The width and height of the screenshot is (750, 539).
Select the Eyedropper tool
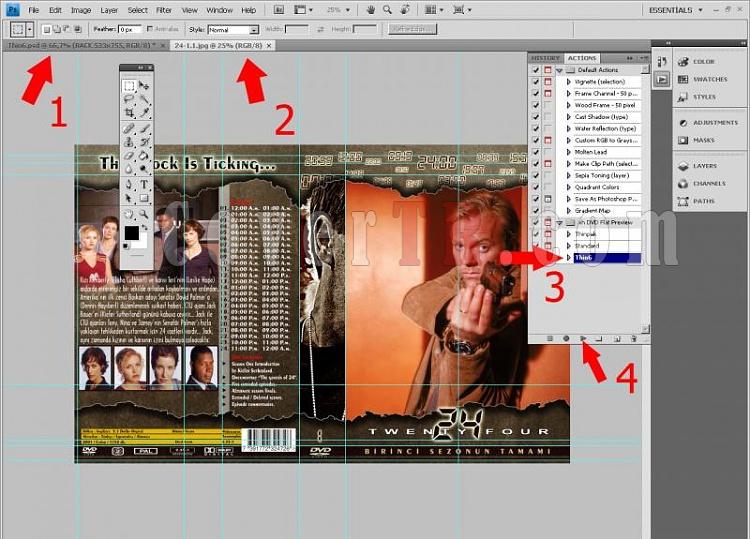tap(143, 112)
